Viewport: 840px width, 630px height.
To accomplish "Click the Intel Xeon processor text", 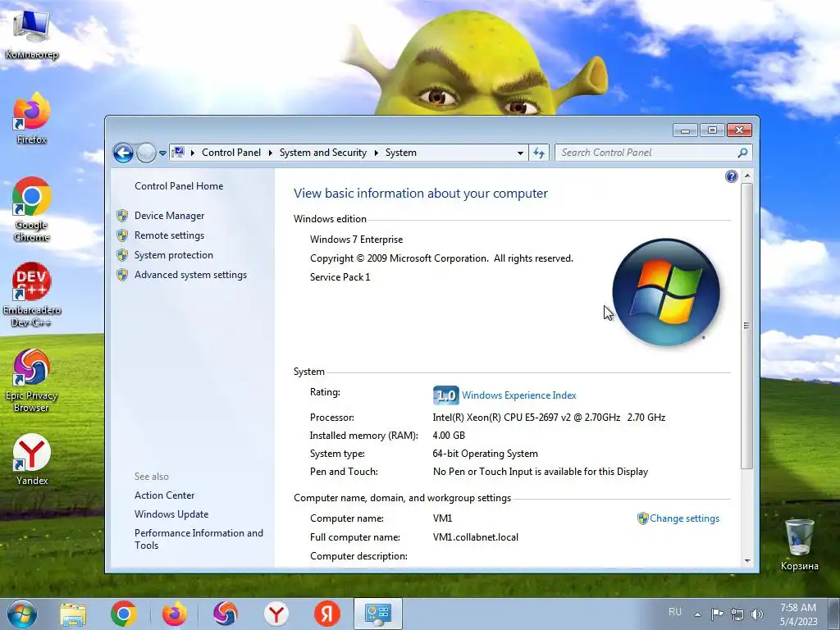I will point(549,418).
